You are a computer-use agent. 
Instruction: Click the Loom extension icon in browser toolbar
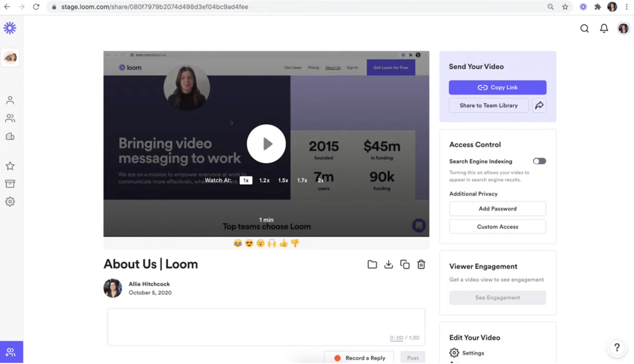point(583,7)
